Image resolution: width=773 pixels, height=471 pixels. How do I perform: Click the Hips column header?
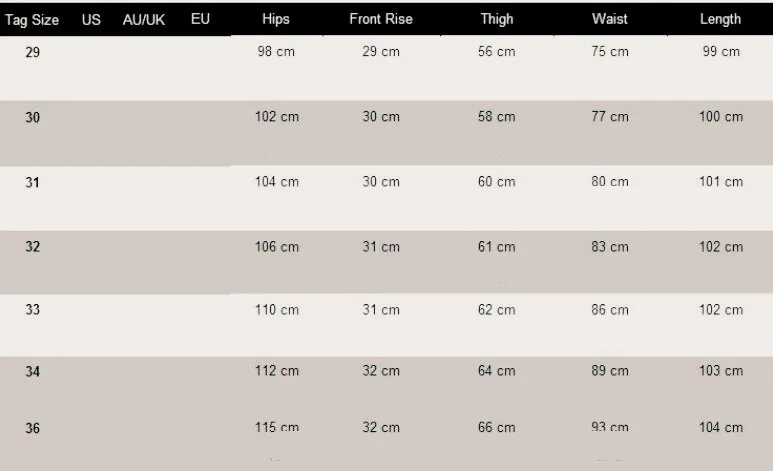click(276, 19)
